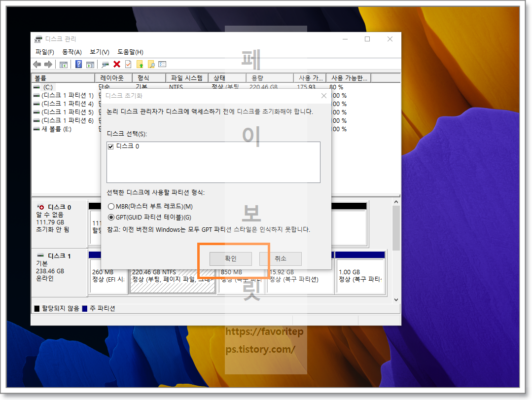Open the 파일(F) menu
The height and width of the screenshot is (400, 532).
45,52
